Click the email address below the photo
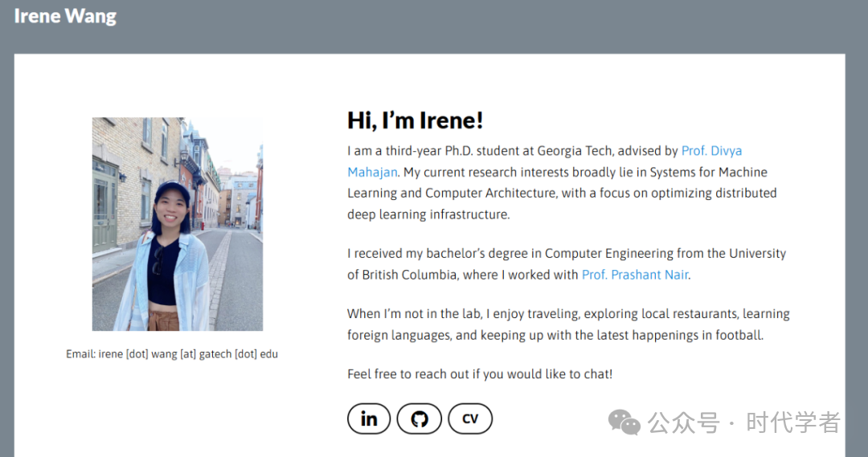The height and width of the screenshot is (457, 868). 172,353
